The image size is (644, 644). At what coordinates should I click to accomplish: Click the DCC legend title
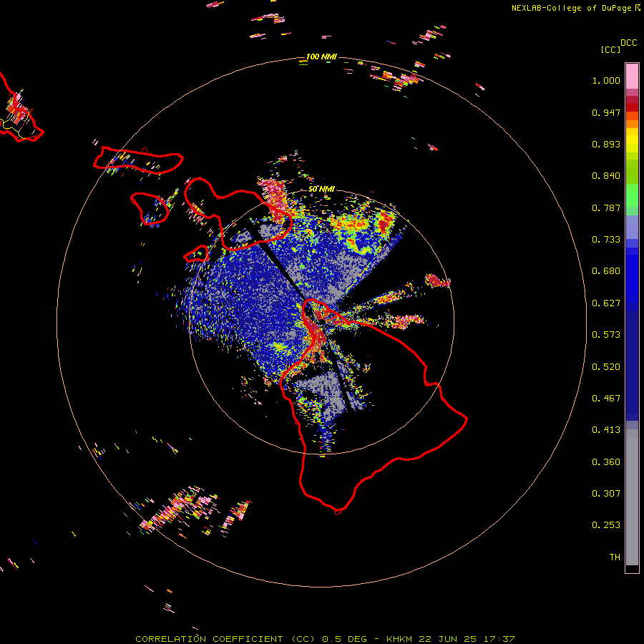click(x=629, y=43)
